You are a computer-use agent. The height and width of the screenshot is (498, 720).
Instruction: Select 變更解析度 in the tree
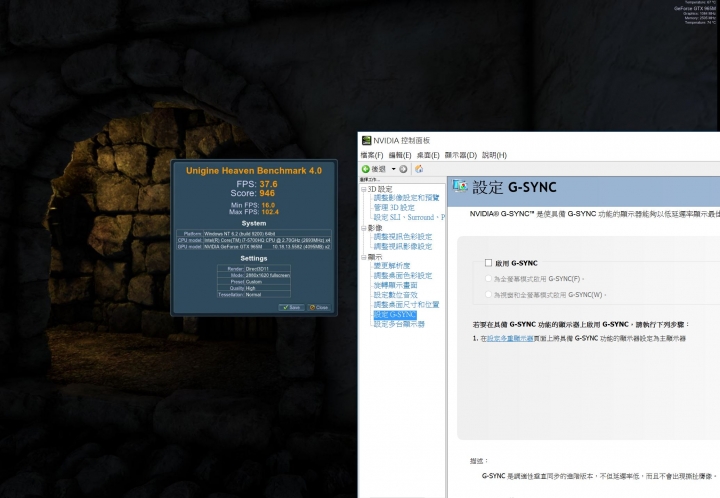point(392,266)
